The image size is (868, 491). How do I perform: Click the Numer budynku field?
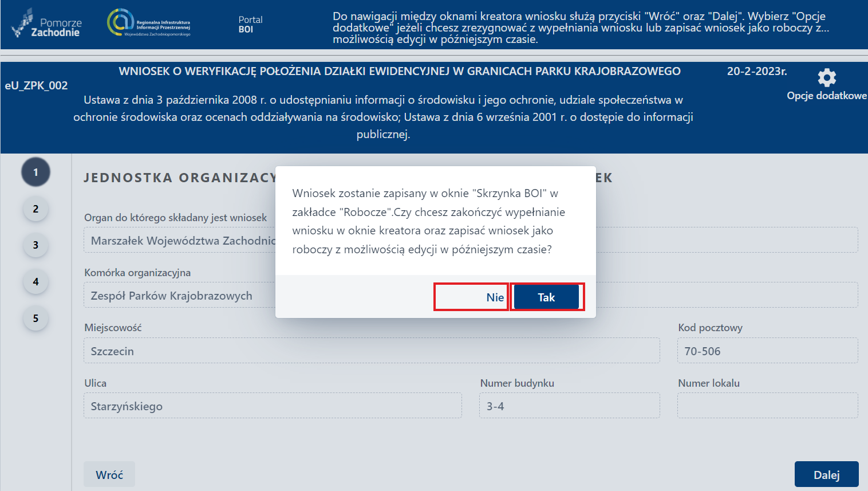click(x=569, y=405)
